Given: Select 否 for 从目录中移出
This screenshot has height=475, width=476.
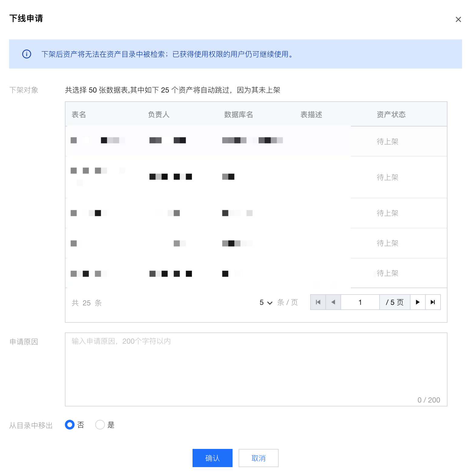Looking at the screenshot, I should tap(70, 425).
